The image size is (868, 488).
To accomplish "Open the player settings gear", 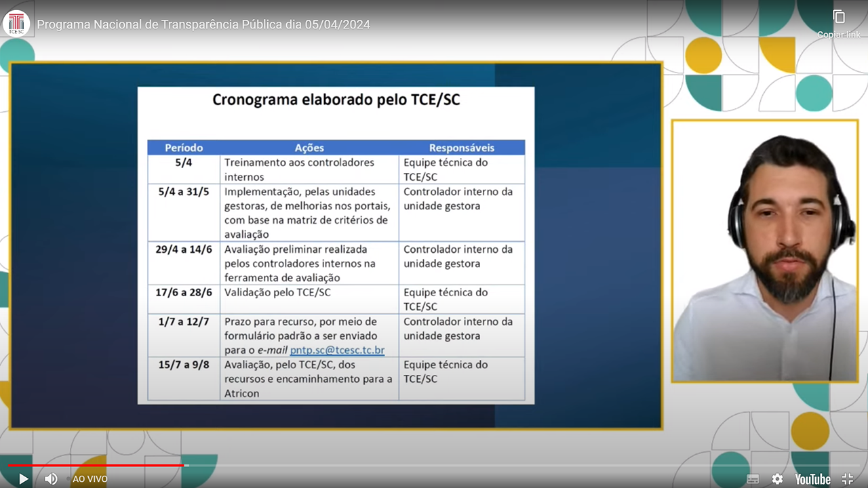I will tap(778, 479).
